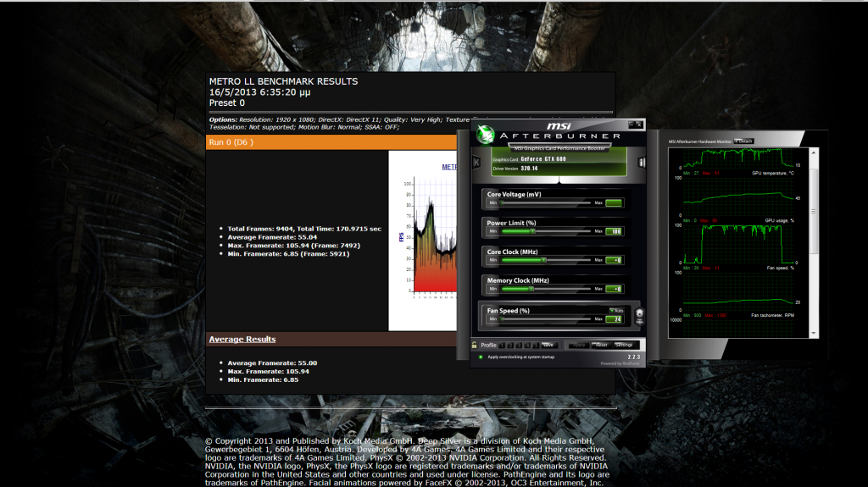Click the Core Clock slider handle
Screen dimensions: 868x487
click(543, 260)
